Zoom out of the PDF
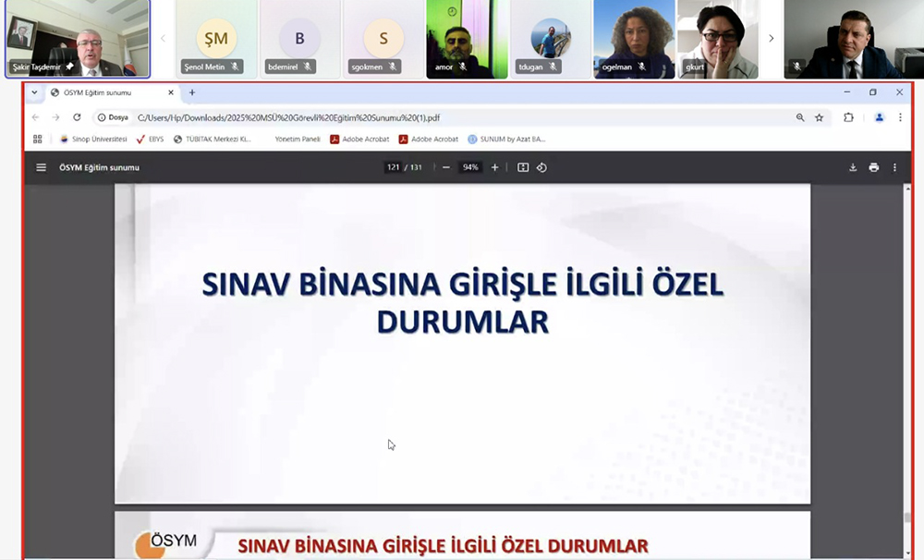 click(x=445, y=167)
